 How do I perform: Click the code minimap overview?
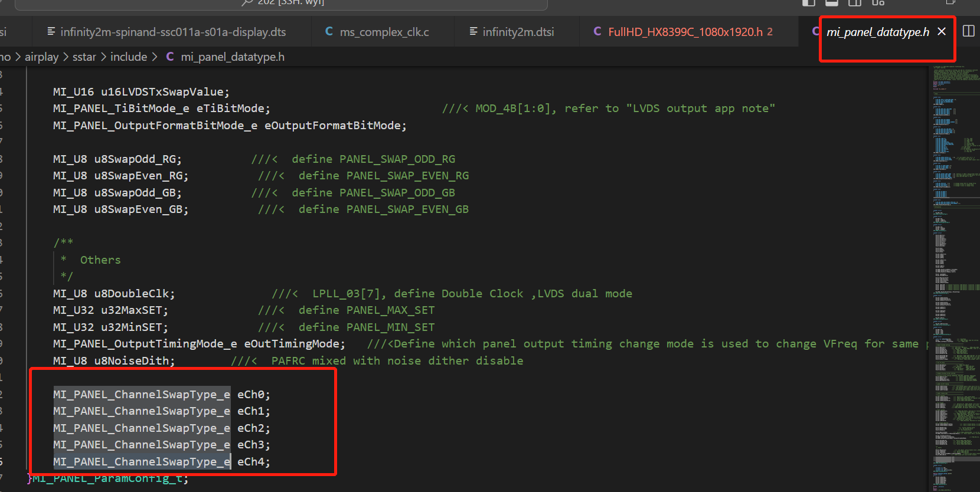coord(953,236)
